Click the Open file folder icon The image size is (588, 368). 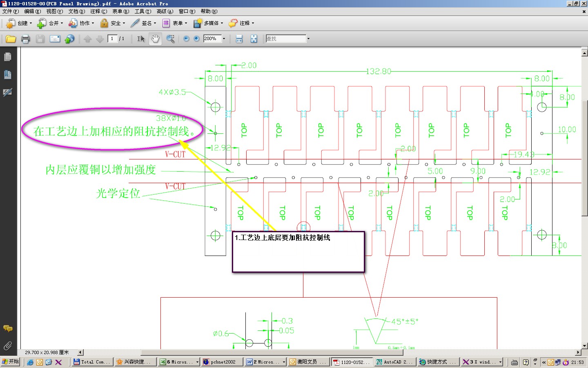(x=11, y=39)
